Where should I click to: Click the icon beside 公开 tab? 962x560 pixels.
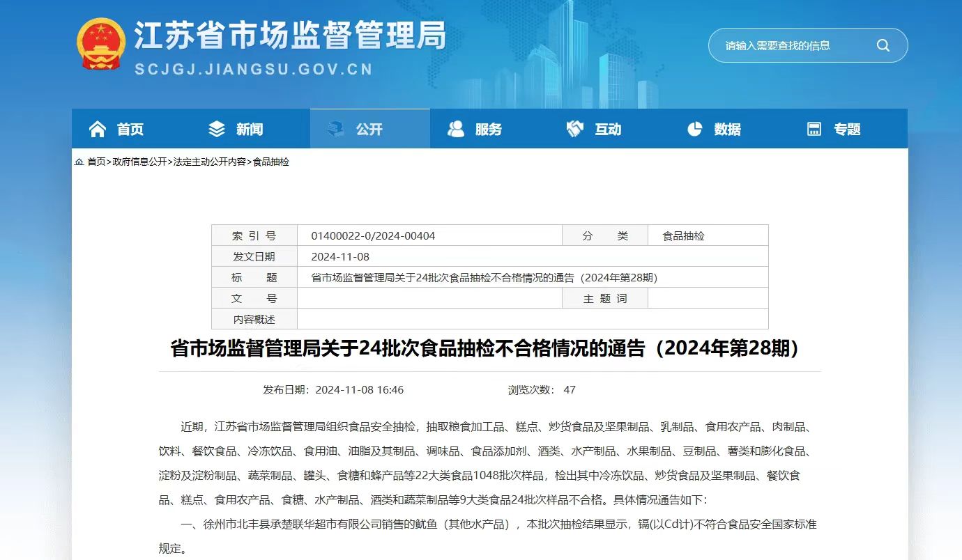click(x=337, y=129)
